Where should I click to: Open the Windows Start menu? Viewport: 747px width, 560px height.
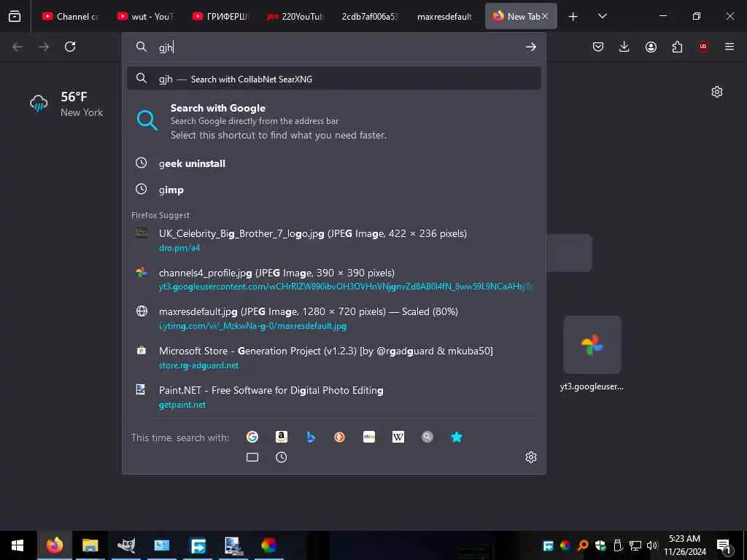18,545
